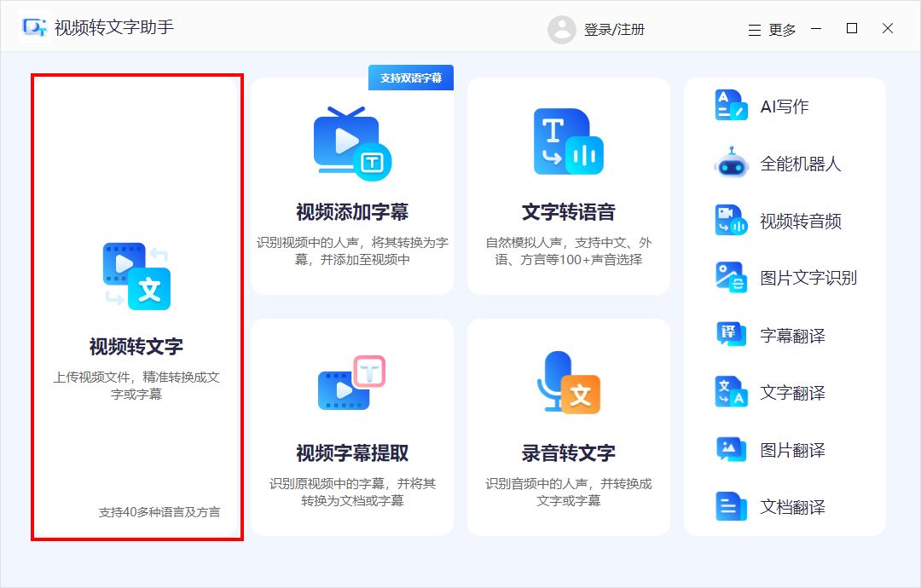The image size is (921, 588).
Task: Click the AI写作 document icon
Action: point(731,106)
